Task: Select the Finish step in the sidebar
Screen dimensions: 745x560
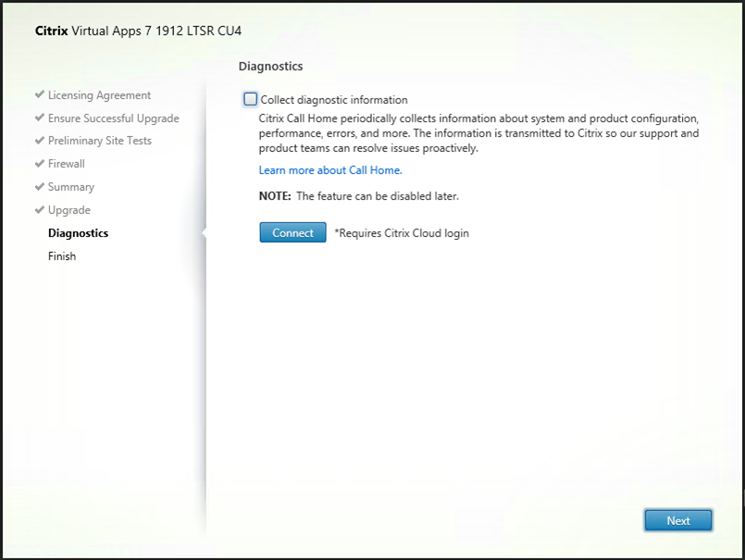Action: point(62,256)
